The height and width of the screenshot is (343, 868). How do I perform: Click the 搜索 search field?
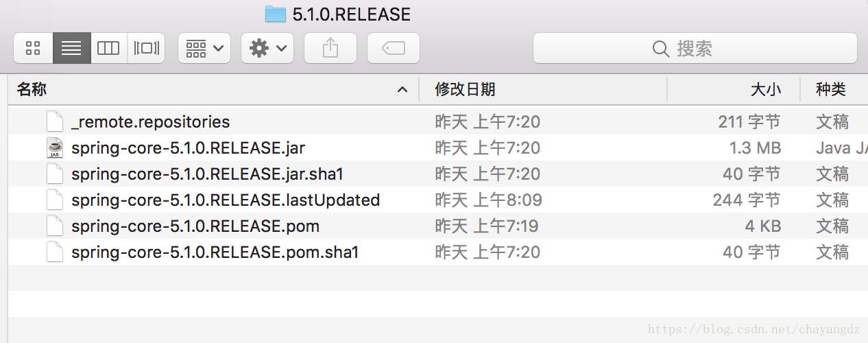(x=695, y=48)
